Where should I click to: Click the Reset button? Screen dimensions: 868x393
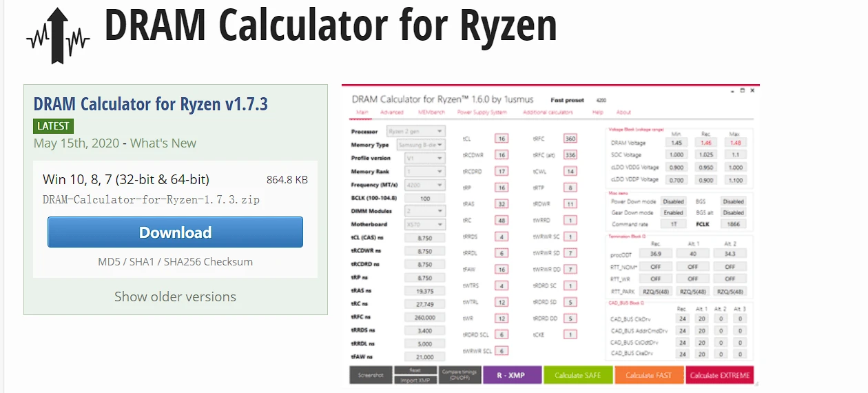(415, 370)
